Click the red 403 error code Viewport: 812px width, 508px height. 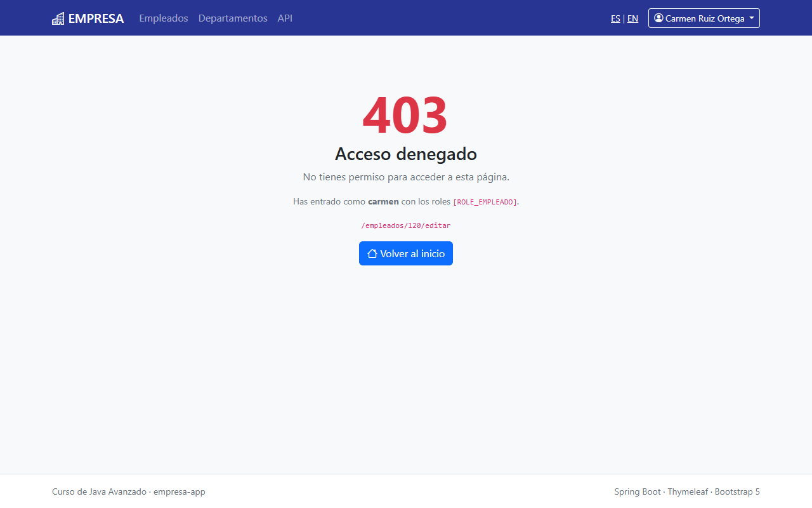[405, 115]
